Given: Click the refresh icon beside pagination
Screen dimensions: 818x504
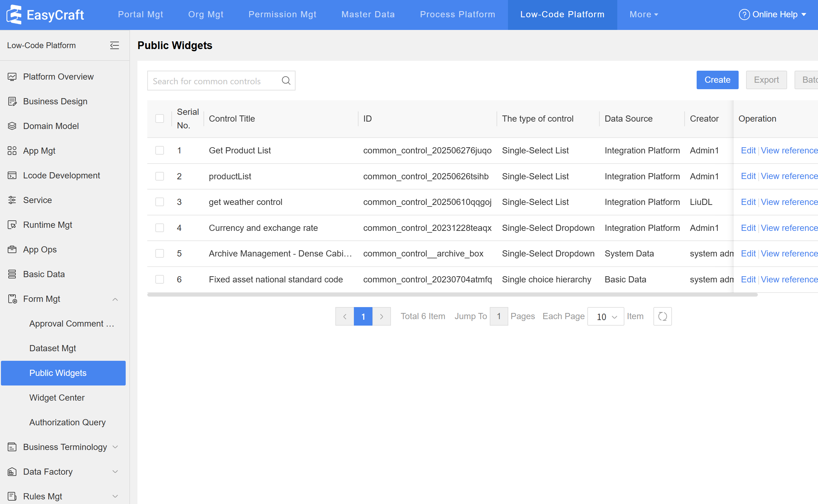Looking at the screenshot, I should (x=662, y=316).
